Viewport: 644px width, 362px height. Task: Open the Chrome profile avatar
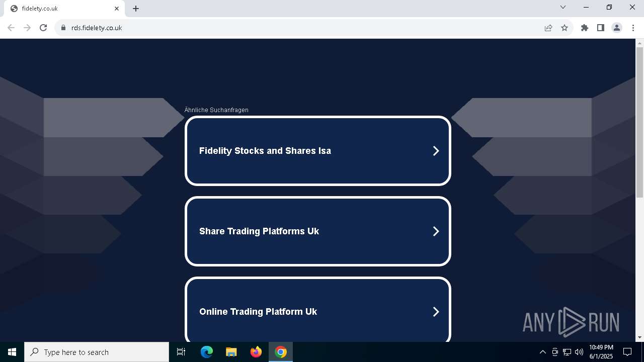tap(617, 28)
